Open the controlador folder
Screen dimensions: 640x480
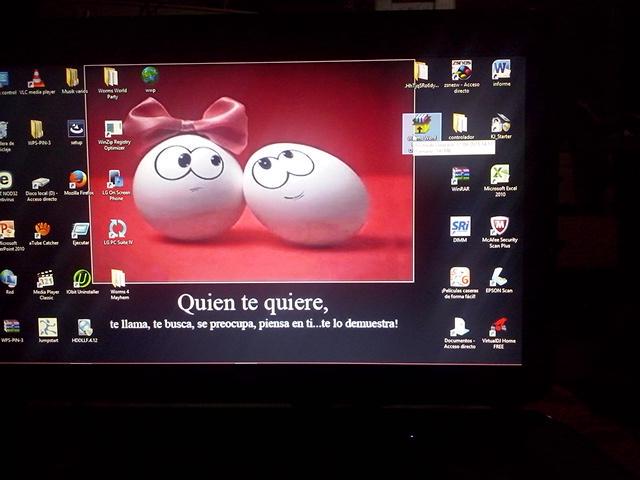pyautogui.click(x=461, y=126)
